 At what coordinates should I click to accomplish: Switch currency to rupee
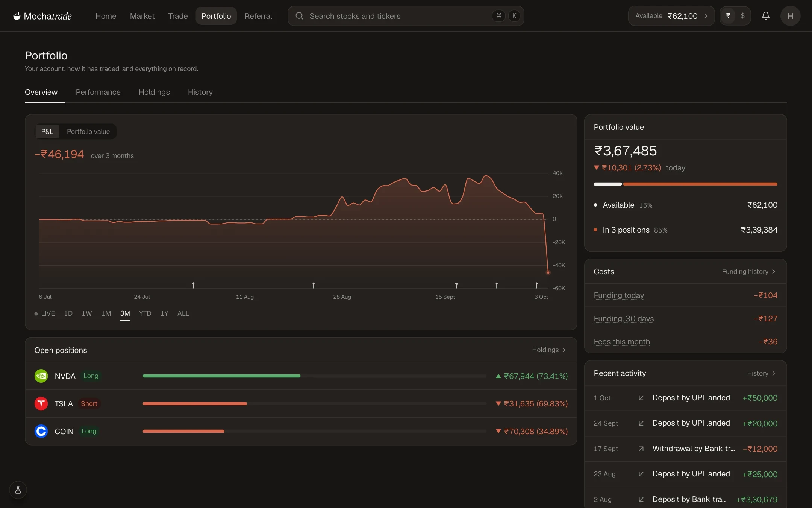pos(728,16)
